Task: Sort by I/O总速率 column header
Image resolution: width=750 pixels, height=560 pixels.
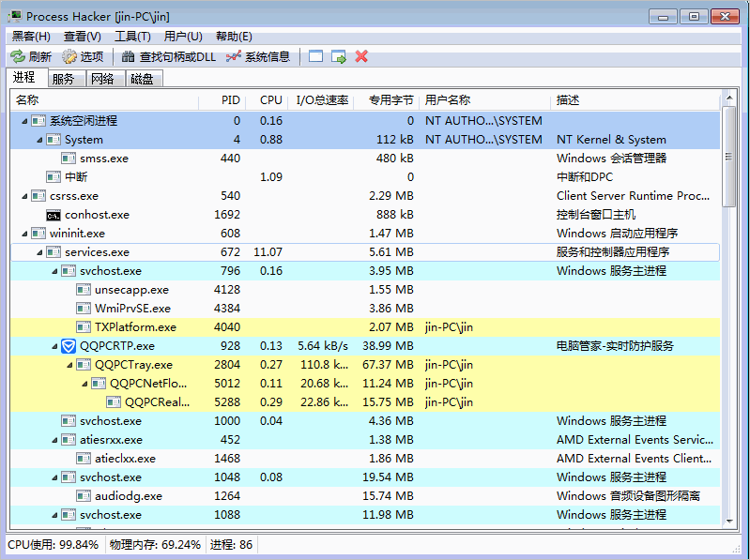Action: point(321,100)
